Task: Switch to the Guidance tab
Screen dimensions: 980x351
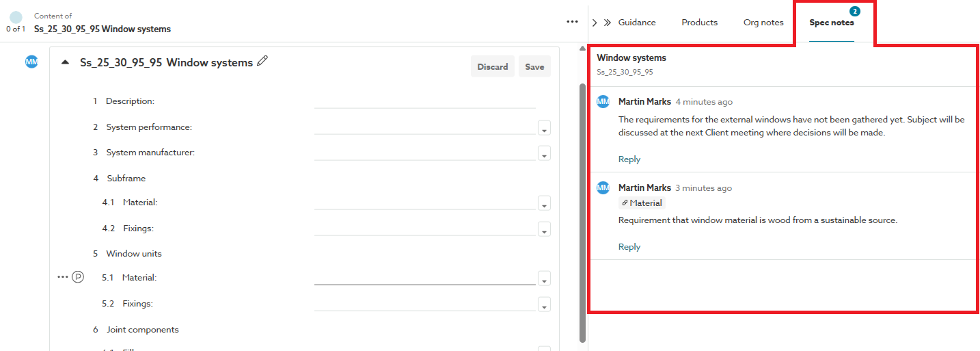Action: click(x=637, y=23)
